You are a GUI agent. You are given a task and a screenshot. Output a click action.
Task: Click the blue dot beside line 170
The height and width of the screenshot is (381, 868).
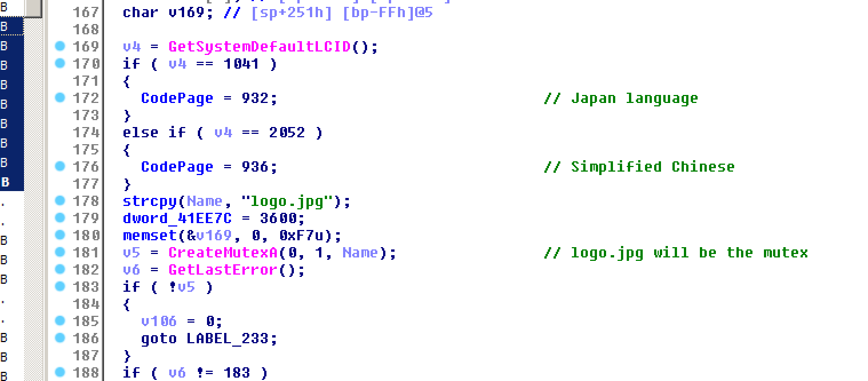pos(60,64)
